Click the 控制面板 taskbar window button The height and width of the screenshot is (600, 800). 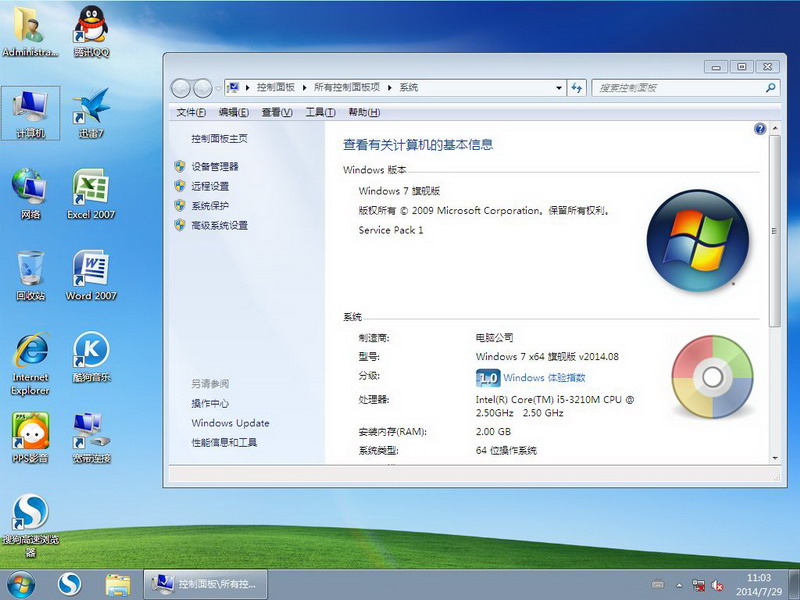click(205, 585)
